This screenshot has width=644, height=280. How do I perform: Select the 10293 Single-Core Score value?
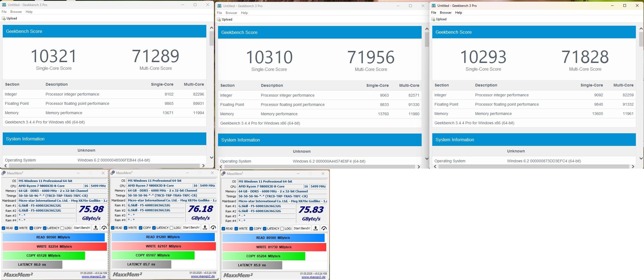483,57
